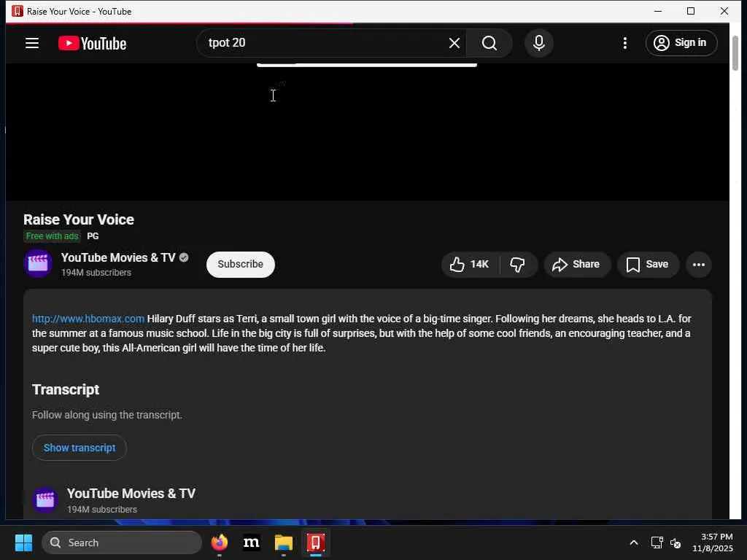Show hidden system tray icons

pyautogui.click(x=634, y=542)
